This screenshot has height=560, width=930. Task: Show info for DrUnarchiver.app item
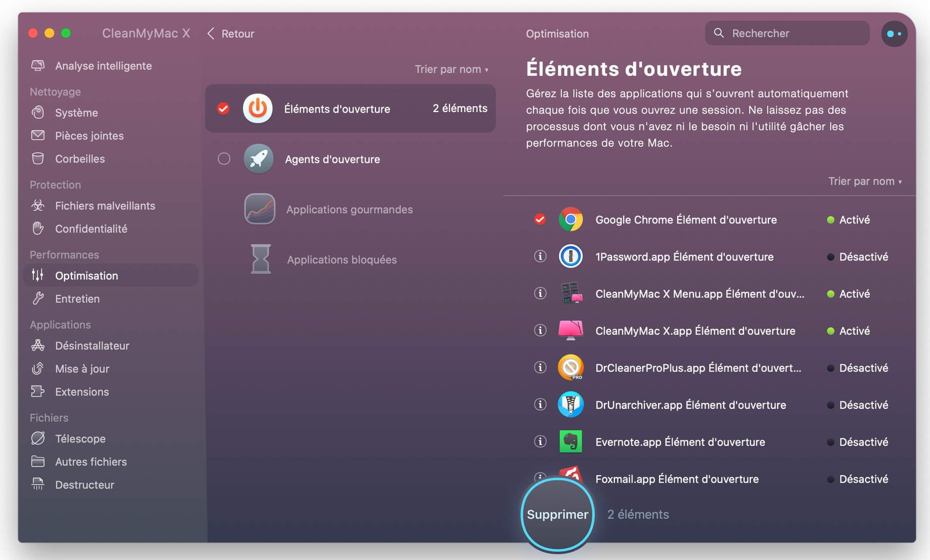(x=540, y=404)
